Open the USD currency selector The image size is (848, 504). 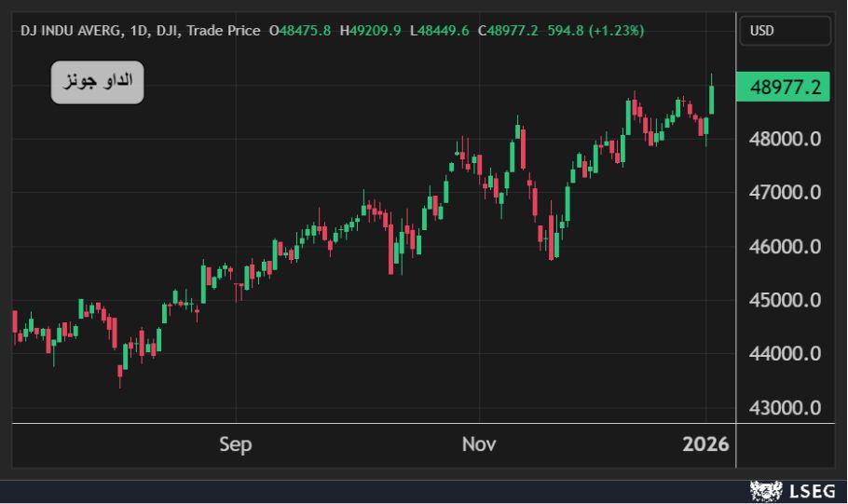coord(786,31)
